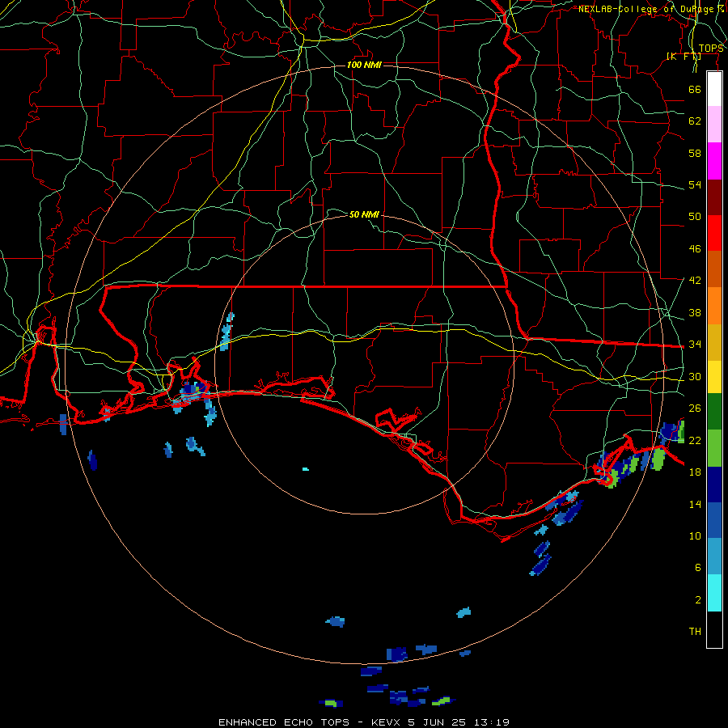This screenshot has width=728, height=728.
Task: Click the '58' legend value
Action: pyautogui.click(x=695, y=153)
